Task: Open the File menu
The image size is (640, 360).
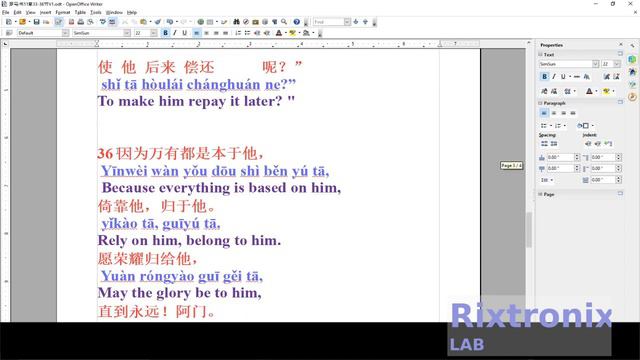Action: click(5, 12)
